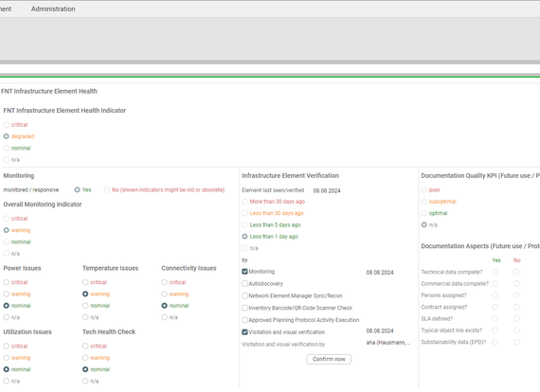The height and width of the screenshot is (392, 540).
Task: Check Network Element Manager Sync/Recon
Action: coord(244,295)
